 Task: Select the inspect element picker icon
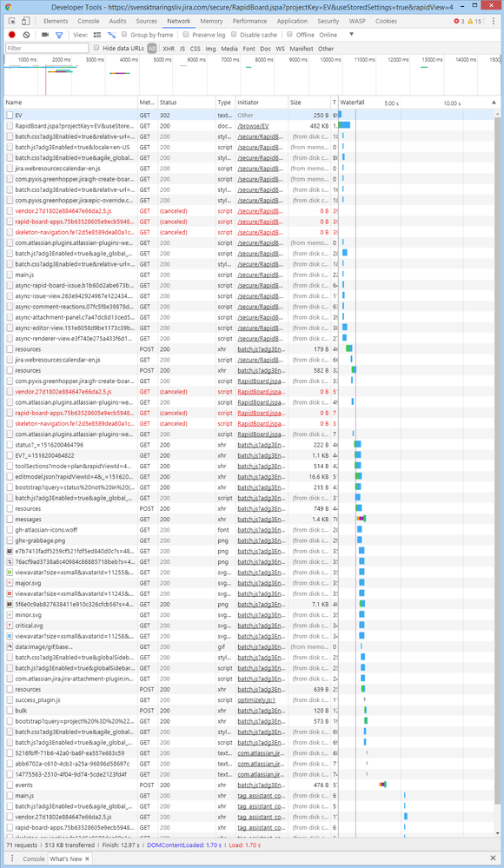[11, 21]
